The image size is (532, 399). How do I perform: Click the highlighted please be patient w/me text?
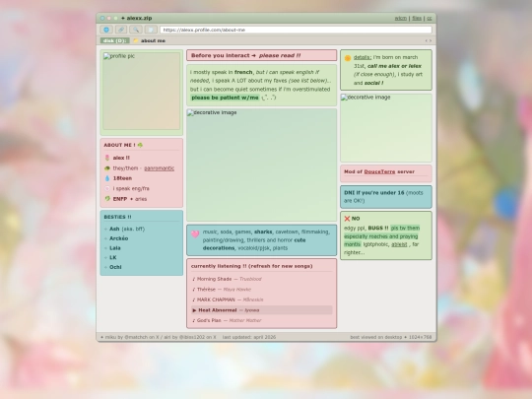[x=225, y=98]
